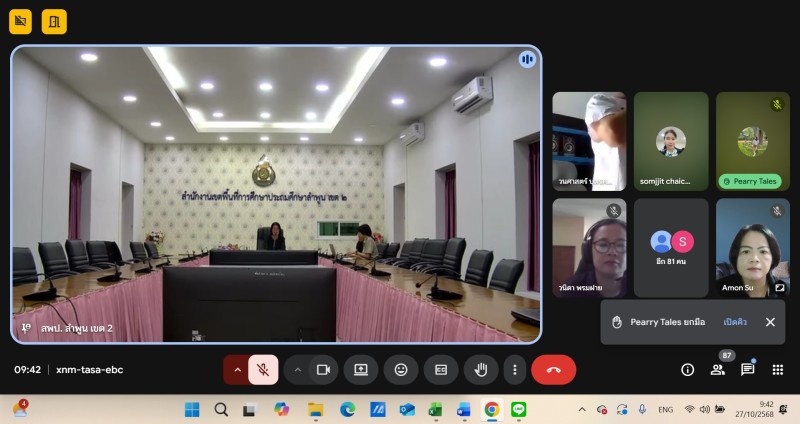This screenshot has height=424, width=800.
Task: Open the three-dot more options menu
Action: [x=514, y=369]
